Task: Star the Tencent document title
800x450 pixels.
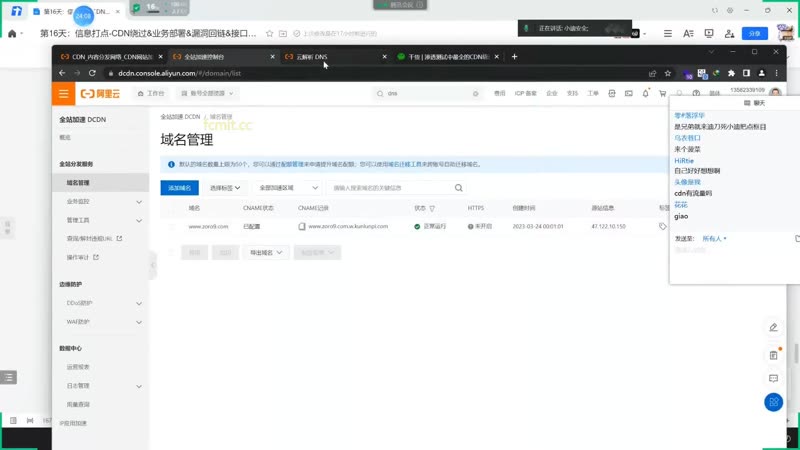Action: pos(269,33)
